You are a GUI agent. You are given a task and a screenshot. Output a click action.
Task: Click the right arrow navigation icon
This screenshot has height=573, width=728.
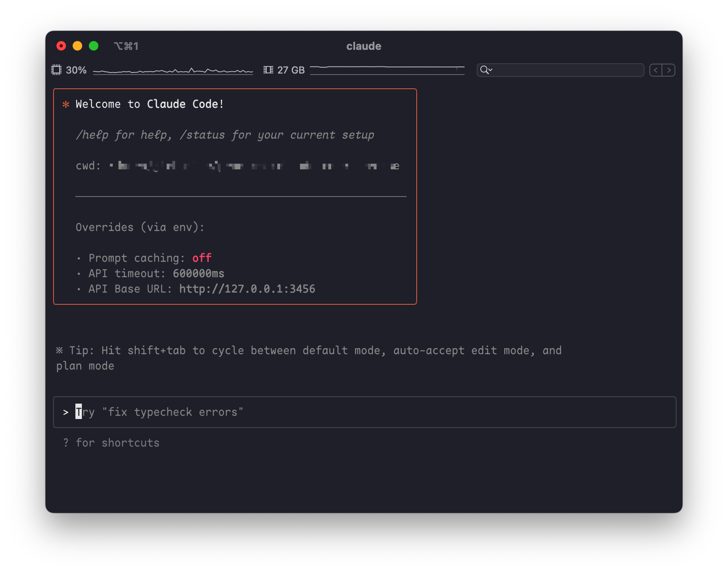pyautogui.click(x=669, y=70)
